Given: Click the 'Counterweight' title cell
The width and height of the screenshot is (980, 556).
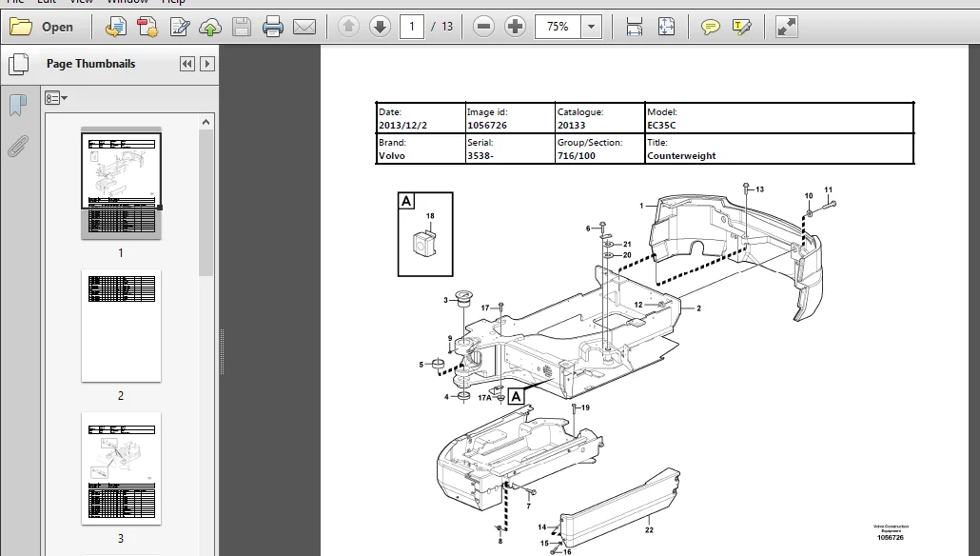Looking at the screenshot, I should tap(779, 149).
